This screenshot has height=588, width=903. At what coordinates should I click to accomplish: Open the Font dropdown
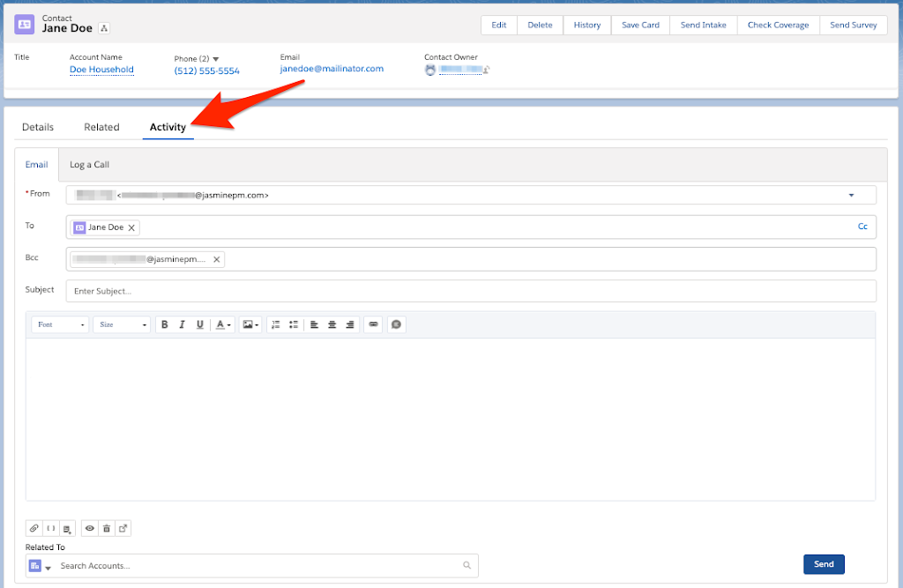coord(60,324)
